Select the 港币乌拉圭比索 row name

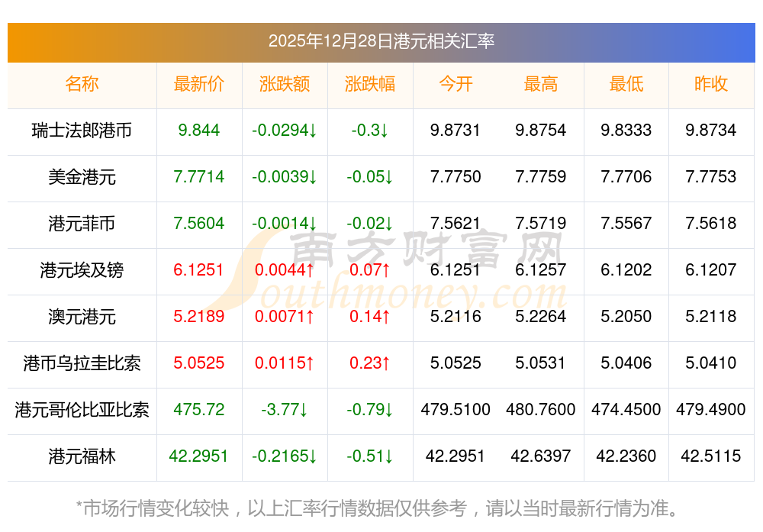click(x=82, y=363)
